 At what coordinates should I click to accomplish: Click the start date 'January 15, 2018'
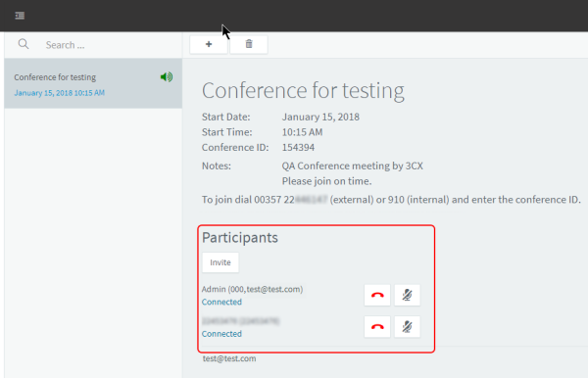(x=320, y=117)
